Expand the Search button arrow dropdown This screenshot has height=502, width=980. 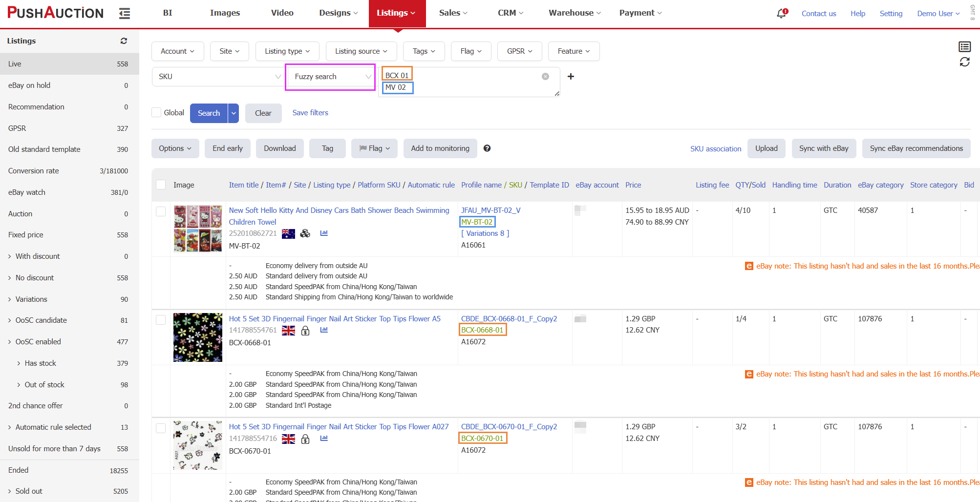pos(234,113)
